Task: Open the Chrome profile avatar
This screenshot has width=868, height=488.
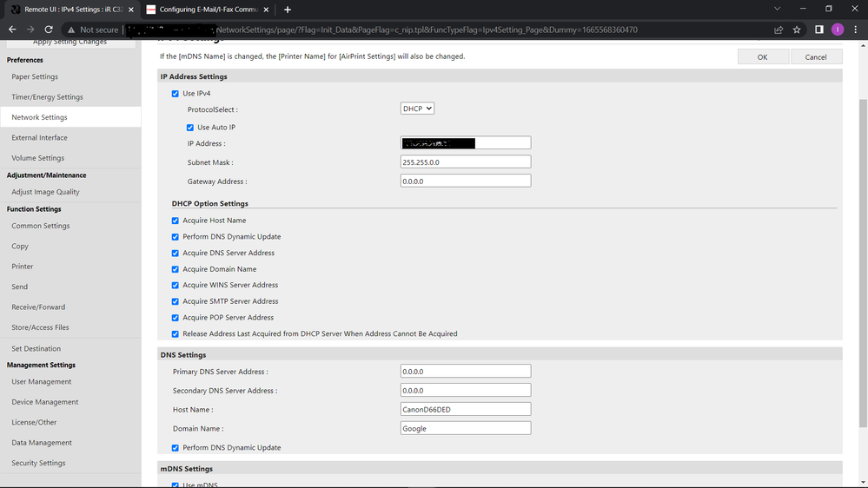Action: coord(838,30)
